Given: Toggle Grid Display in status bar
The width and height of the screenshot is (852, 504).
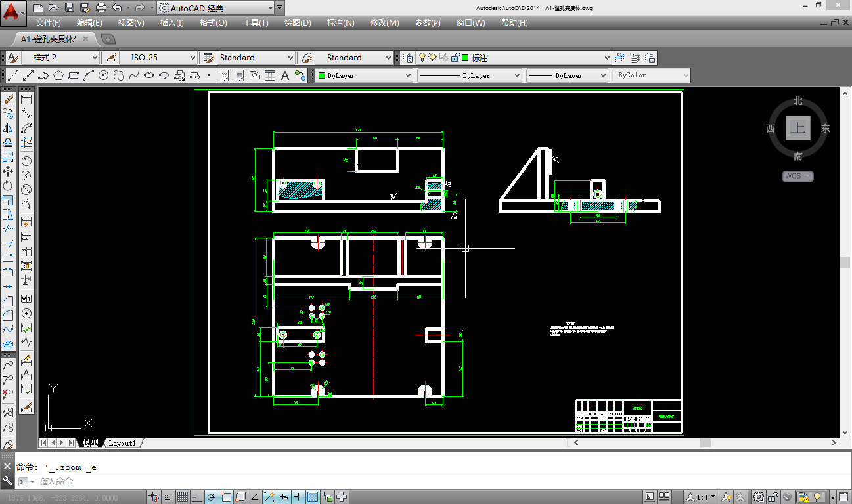Looking at the screenshot, I should [x=183, y=497].
